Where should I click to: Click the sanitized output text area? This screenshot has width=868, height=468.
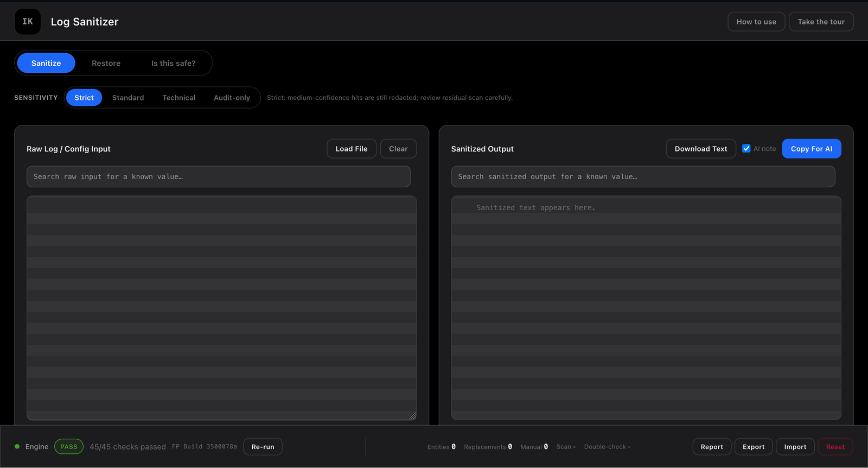coord(646,308)
